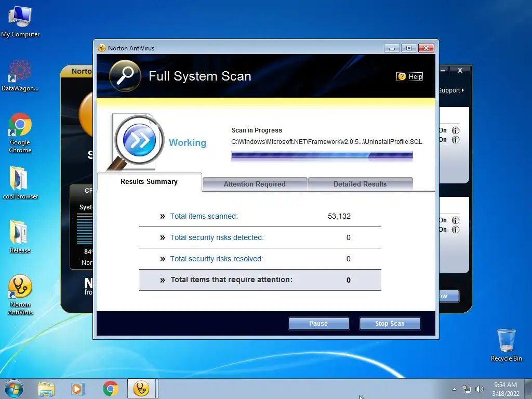This screenshot has width=532, height=399.
Task: Open My Computer desktop icon
Action: (x=20, y=21)
